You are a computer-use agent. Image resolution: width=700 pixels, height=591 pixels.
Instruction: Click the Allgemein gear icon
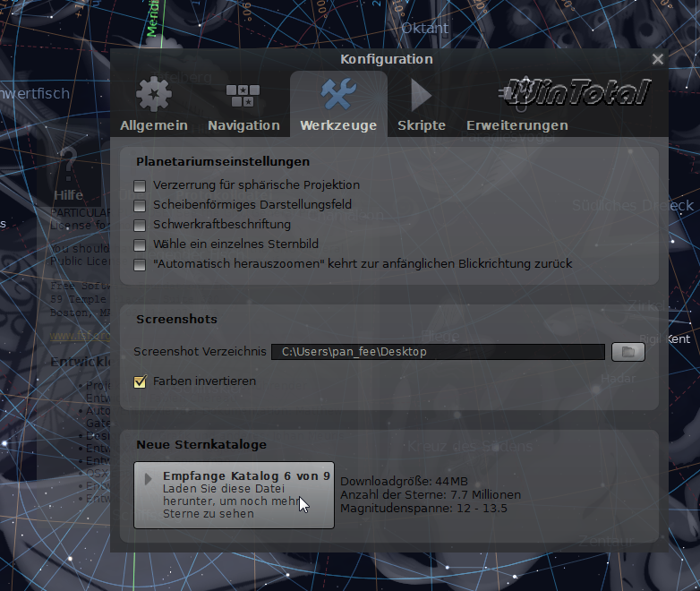tap(154, 94)
